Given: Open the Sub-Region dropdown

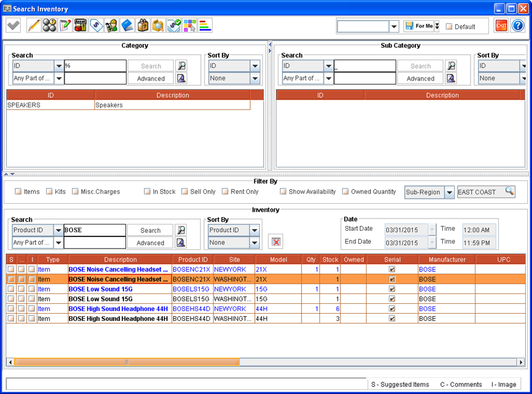Looking at the screenshot, I should [449, 192].
